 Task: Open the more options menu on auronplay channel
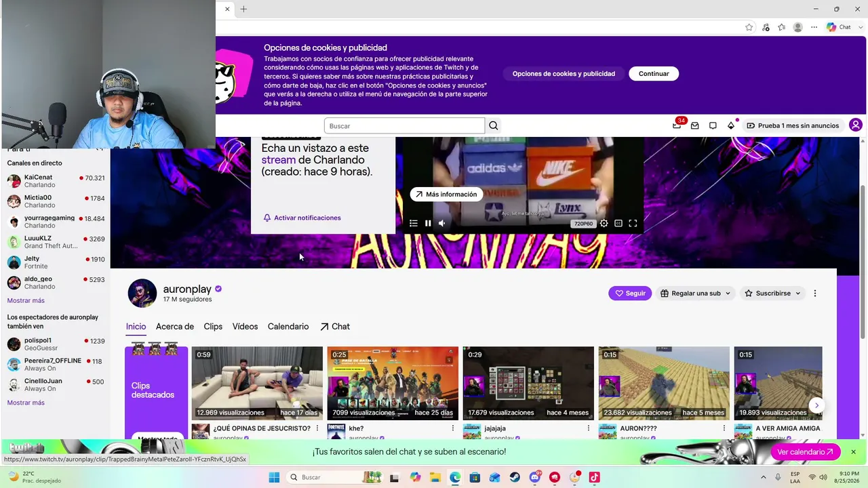[x=815, y=293]
